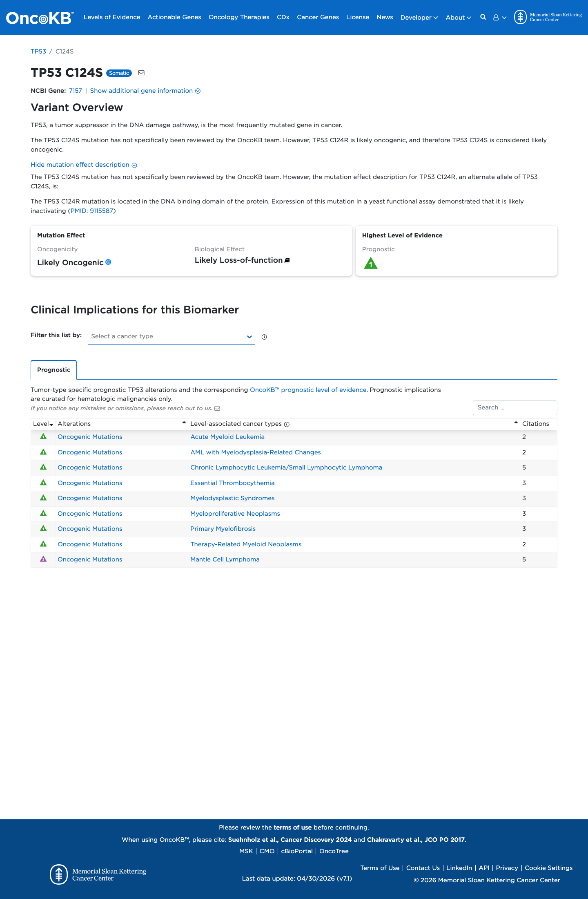Screen dimensions: 588x899
Task: Open Actionable Genes page
Action: 174,17
